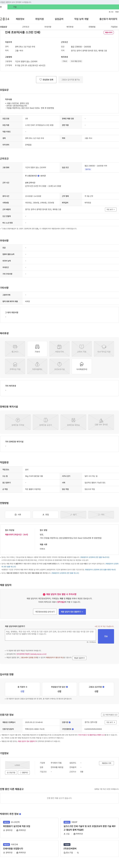Select the 서류 screening method icon
The image size is (119, 868).
[18, 515]
